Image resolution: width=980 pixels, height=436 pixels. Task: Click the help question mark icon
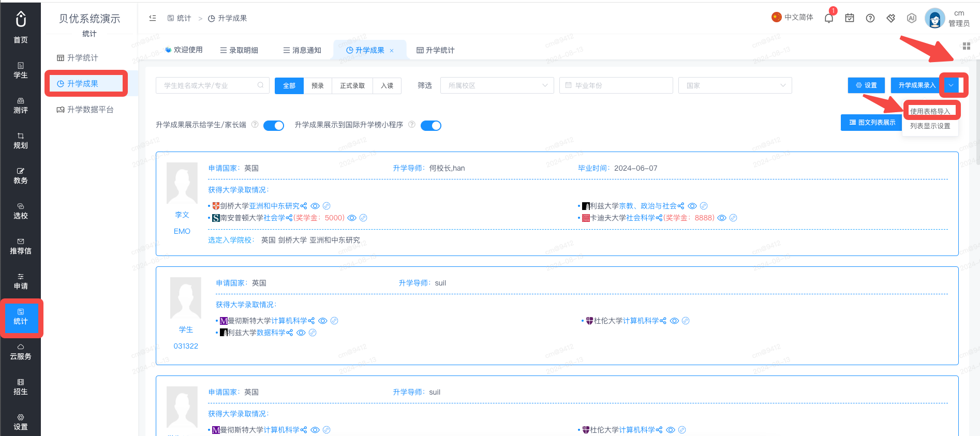870,18
